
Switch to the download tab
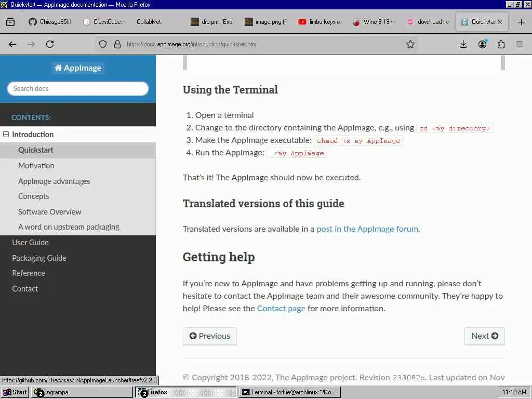click(x=429, y=22)
